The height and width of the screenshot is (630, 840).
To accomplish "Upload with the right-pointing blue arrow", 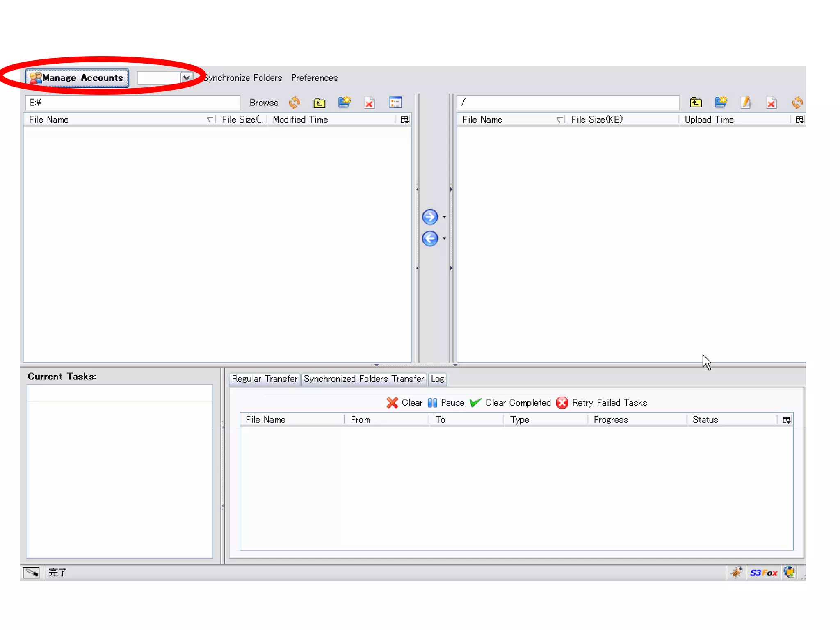I will point(430,217).
